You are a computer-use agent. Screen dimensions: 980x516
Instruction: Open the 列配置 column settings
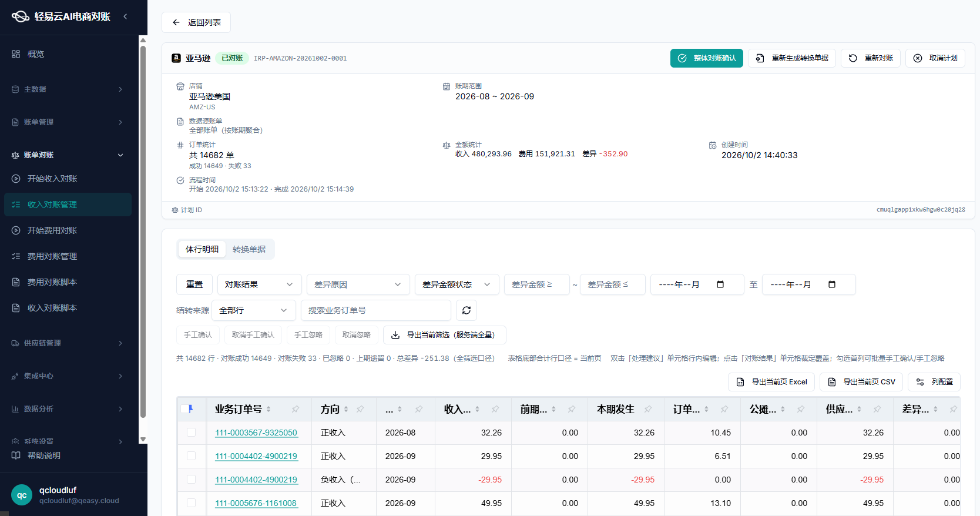point(934,382)
